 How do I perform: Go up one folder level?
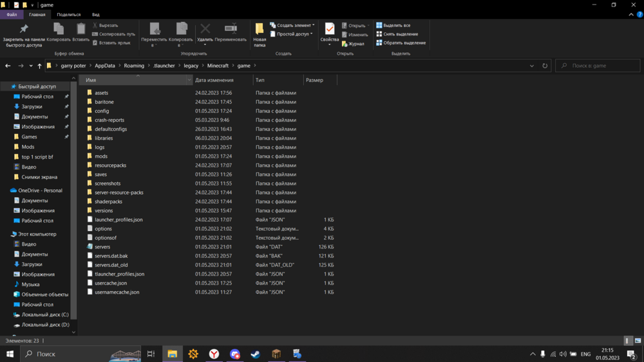click(39, 66)
